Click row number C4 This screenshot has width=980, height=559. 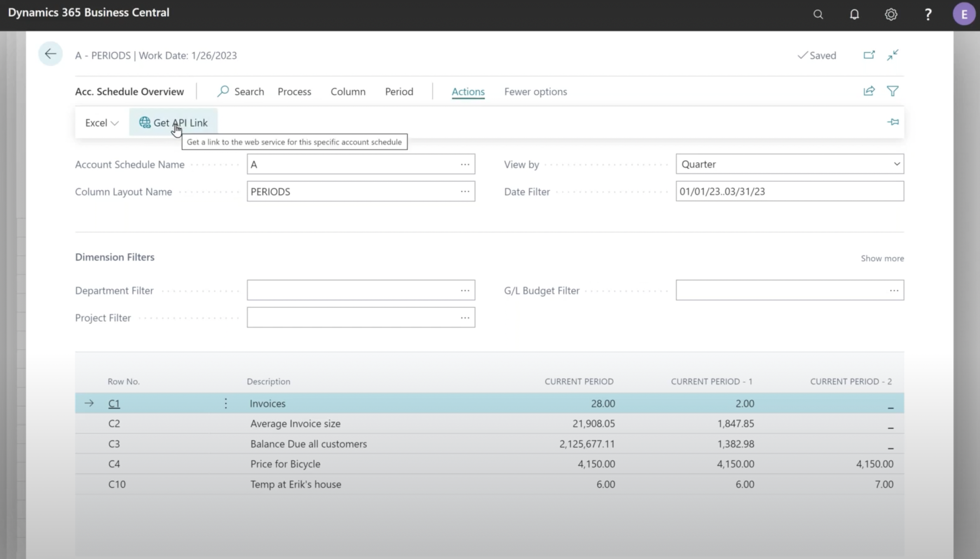point(114,464)
